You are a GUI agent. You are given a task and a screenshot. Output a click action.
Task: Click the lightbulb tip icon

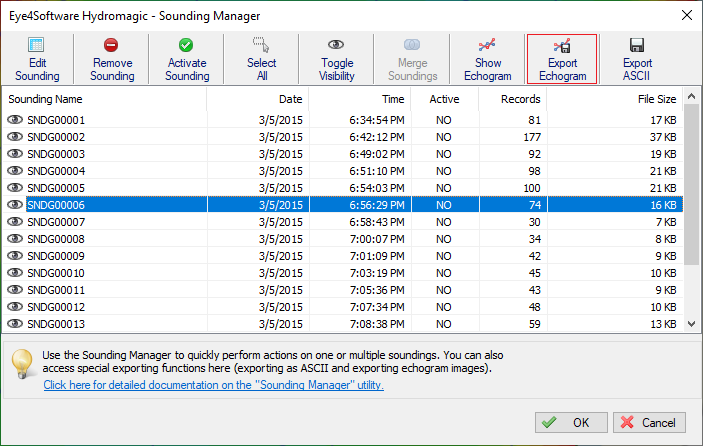22,364
